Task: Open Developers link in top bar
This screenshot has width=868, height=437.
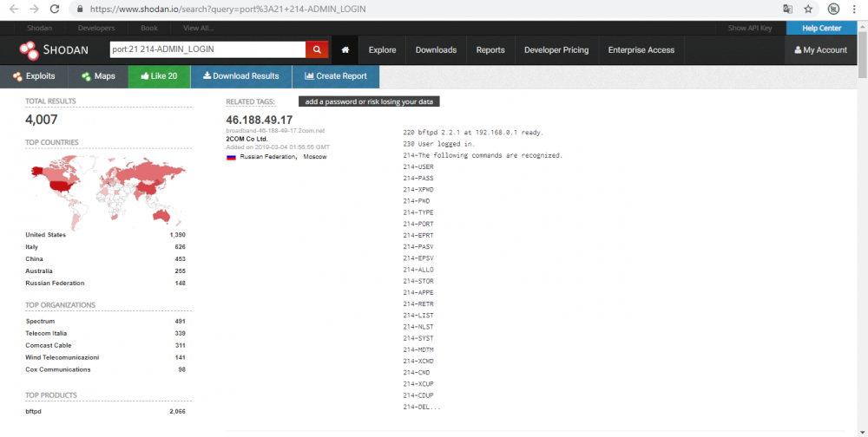Action: pyautogui.click(x=96, y=29)
